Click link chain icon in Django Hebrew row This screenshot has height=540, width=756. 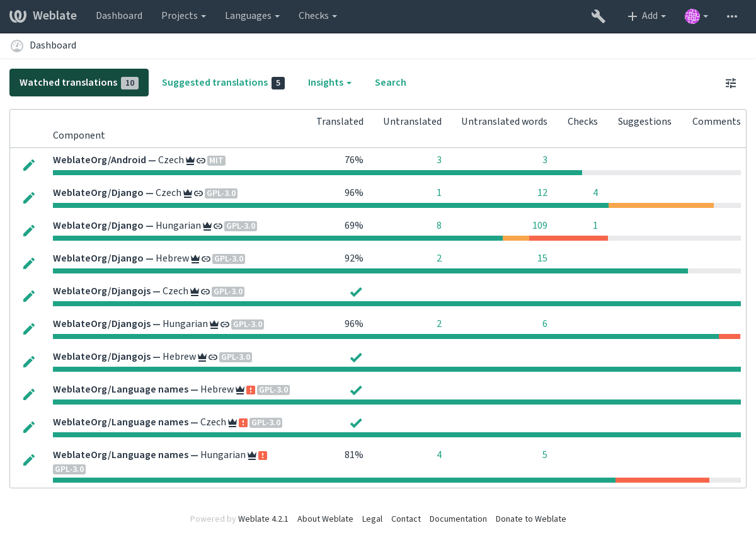[206, 259]
